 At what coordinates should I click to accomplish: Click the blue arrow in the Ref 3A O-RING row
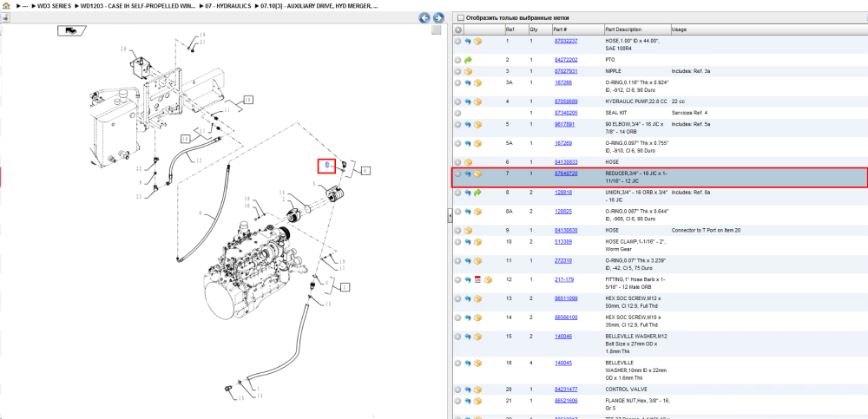coord(468,83)
